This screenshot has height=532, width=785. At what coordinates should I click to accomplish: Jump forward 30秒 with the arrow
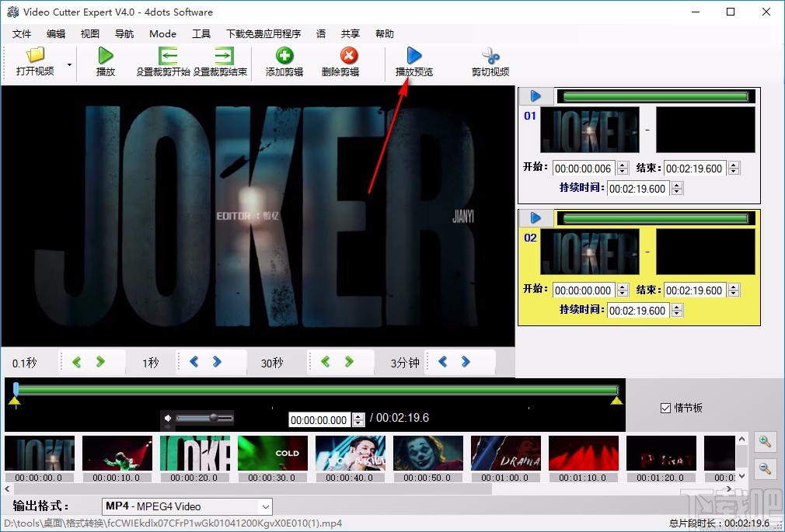tap(349, 362)
